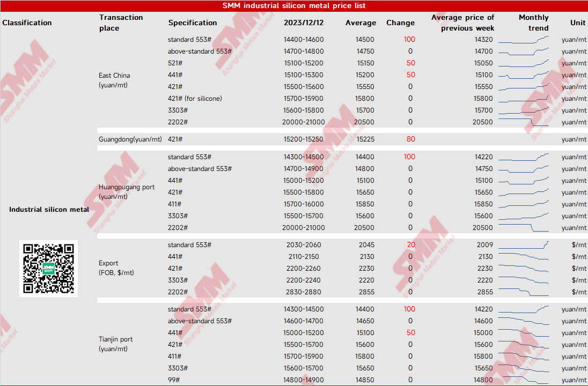Screen dimensions: 588x386
Task: Click the '$/mt' unit for Export 421#
Action: click(x=579, y=269)
